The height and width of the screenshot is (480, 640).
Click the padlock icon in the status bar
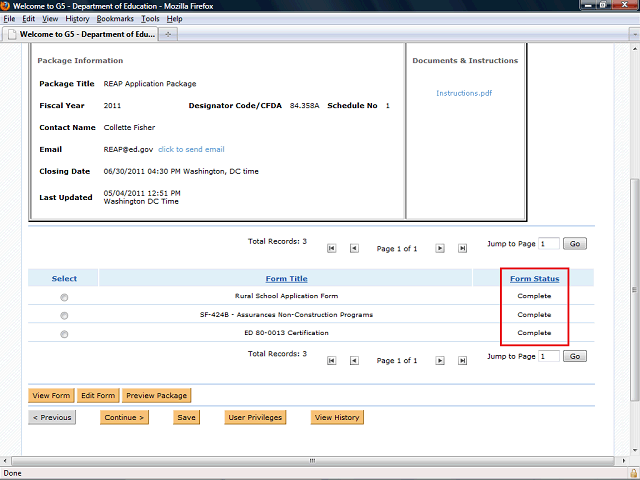(633, 473)
